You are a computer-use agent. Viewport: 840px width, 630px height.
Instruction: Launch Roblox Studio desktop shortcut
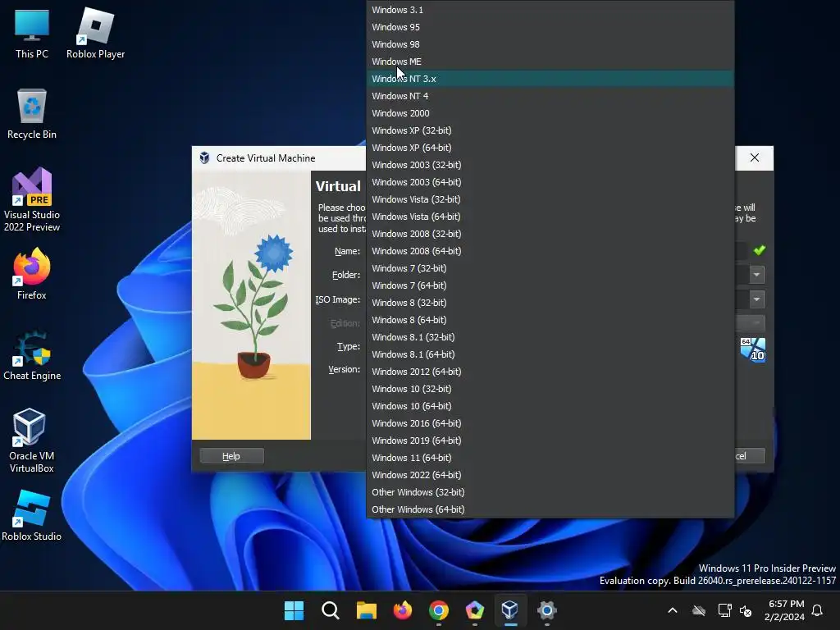32,515
